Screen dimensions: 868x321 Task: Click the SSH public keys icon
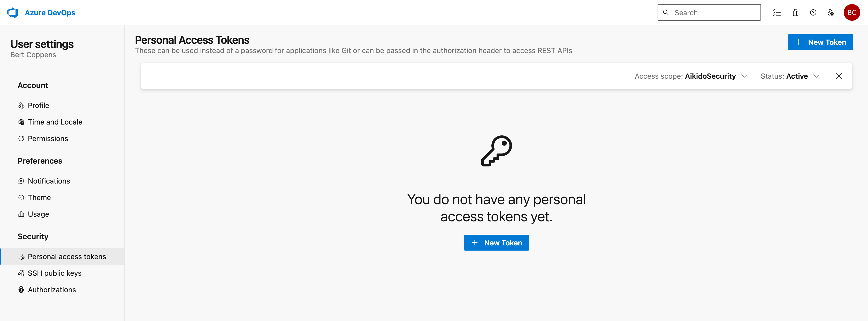tap(21, 273)
